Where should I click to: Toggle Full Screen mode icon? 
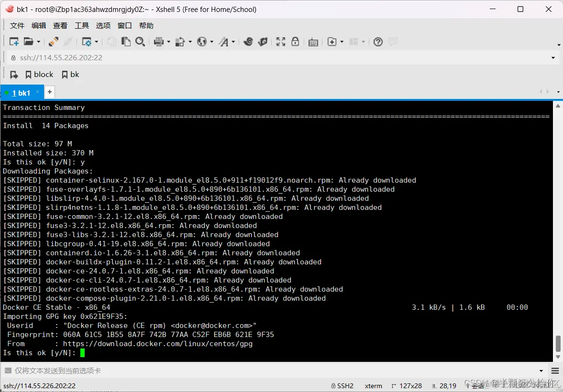[281, 42]
